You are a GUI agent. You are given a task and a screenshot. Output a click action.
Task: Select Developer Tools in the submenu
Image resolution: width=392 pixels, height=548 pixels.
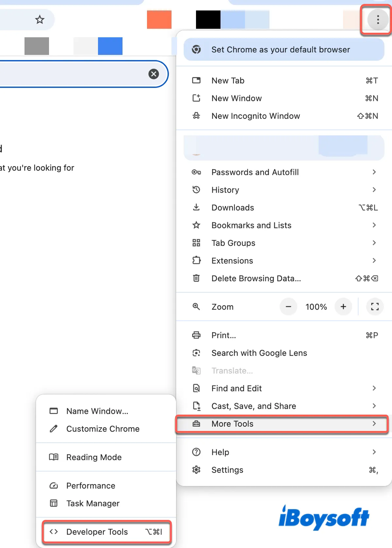[x=107, y=532]
